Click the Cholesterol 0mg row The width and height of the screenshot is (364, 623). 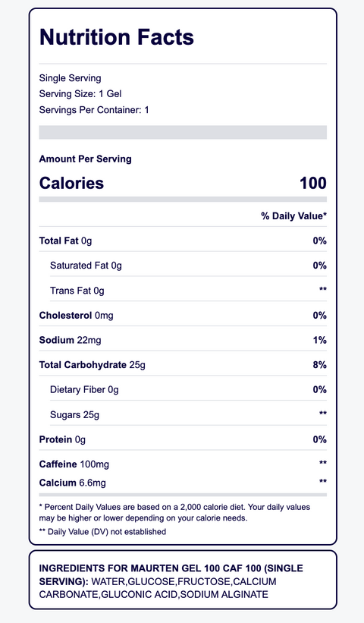(x=183, y=316)
